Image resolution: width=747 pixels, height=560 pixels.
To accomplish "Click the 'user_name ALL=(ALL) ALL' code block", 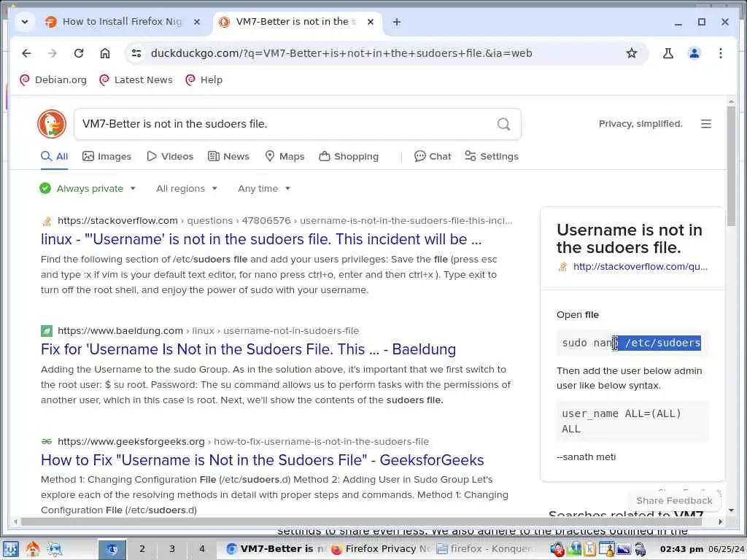I will (632, 421).
